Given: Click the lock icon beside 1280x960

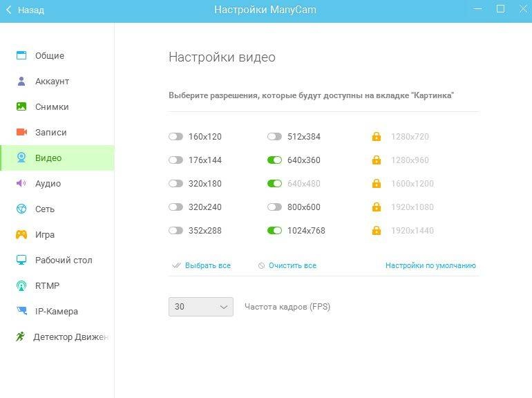Looking at the screenshot, I should click(x=377, y=160).
